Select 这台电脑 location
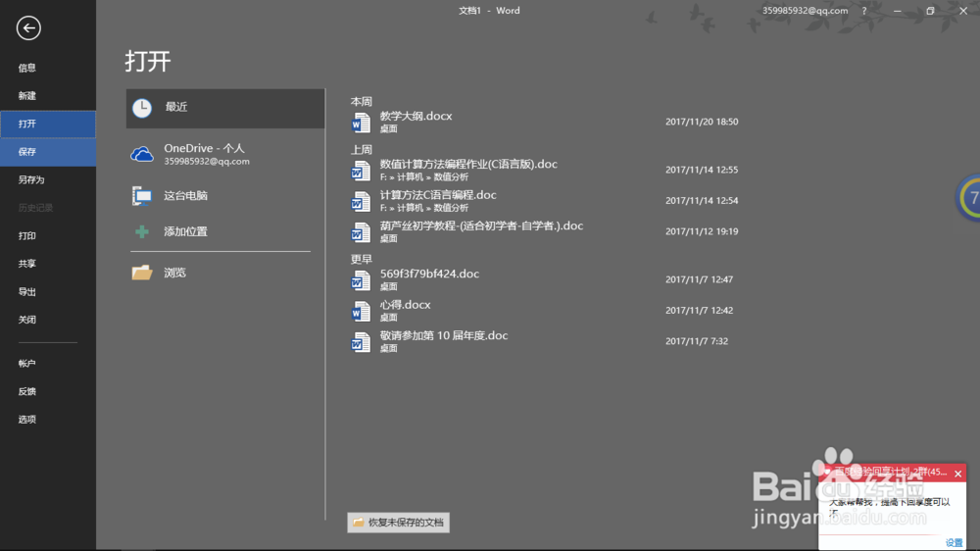Screen dimensions: 980x551 tap(225, 196)
